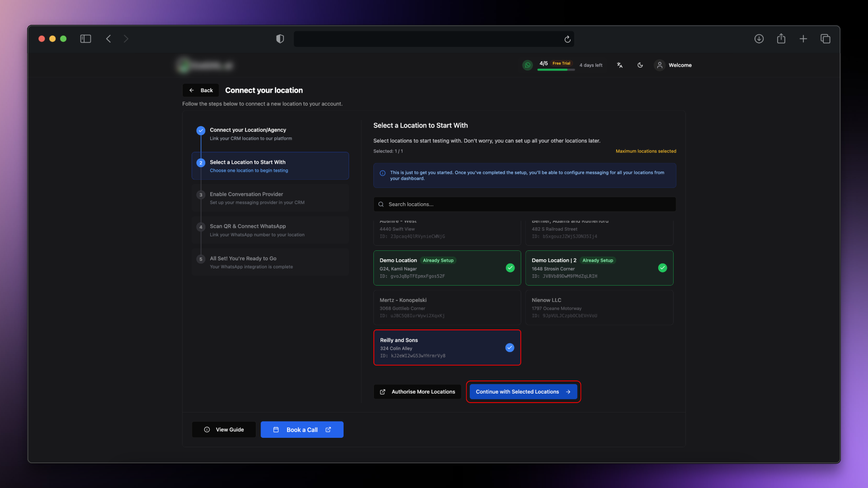Click the WhatsApp icon in header

(527, 65)
